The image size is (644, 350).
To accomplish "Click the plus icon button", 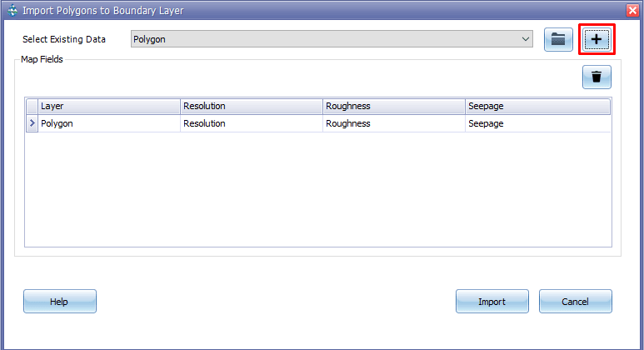I will (x=596, y=39).
